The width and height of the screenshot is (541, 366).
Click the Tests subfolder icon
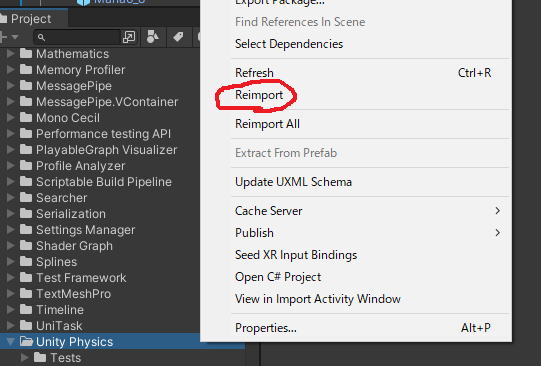click(40, 357)
